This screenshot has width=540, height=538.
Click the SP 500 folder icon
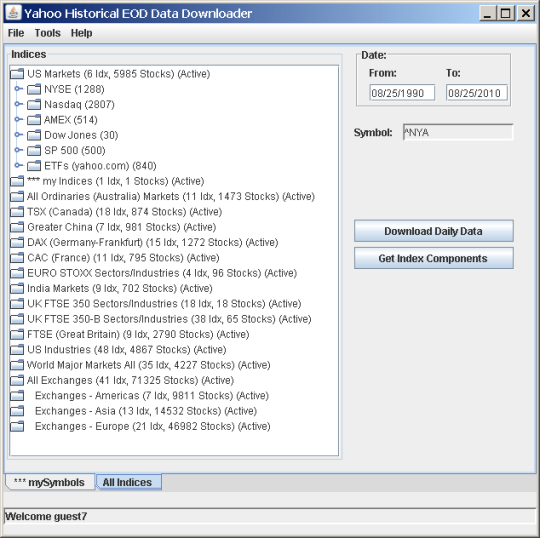click(x=34, y=151)
